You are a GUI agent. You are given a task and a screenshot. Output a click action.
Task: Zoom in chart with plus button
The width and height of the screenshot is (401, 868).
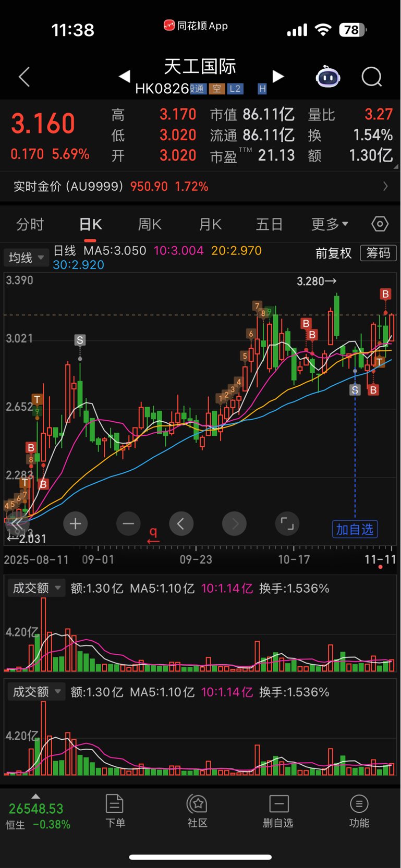pos(75,523)
